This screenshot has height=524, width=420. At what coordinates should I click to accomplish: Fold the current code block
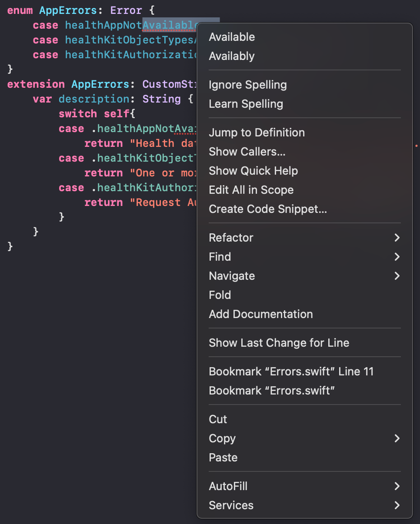[x=220, y=295]
